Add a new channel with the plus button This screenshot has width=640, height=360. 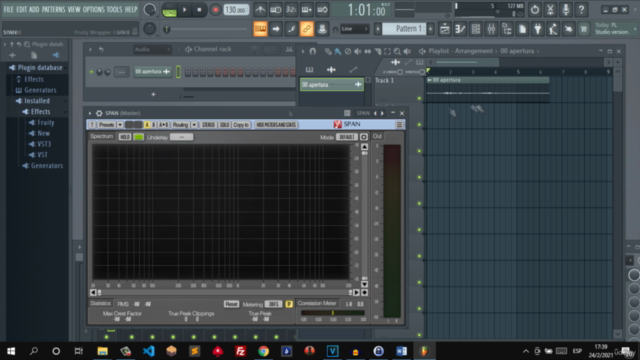[153, 94]
